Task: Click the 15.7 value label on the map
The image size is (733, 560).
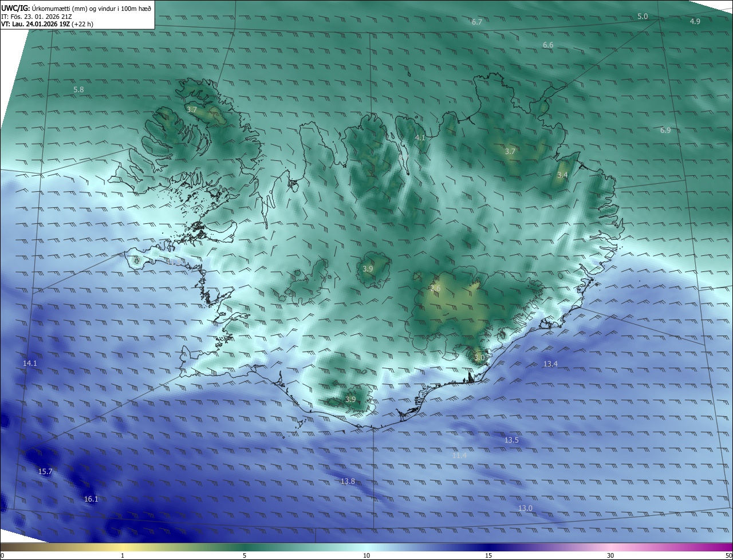Action: [x=45, y=472]
